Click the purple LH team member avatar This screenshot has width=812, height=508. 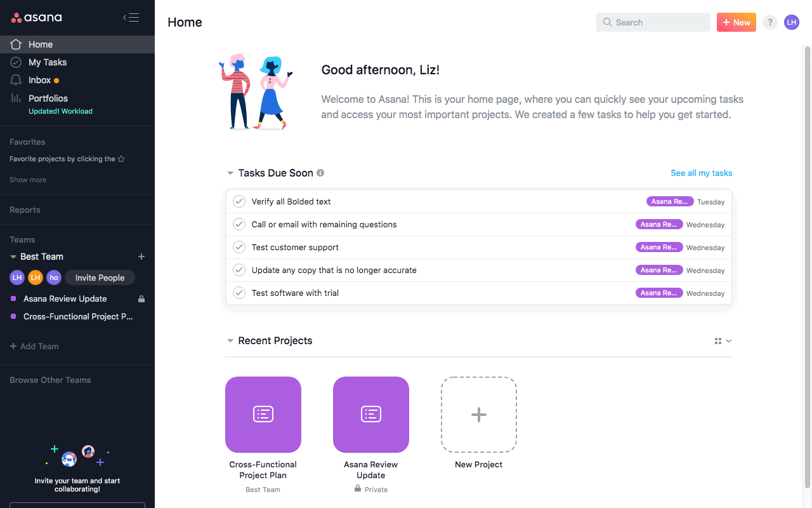[17, 277]
